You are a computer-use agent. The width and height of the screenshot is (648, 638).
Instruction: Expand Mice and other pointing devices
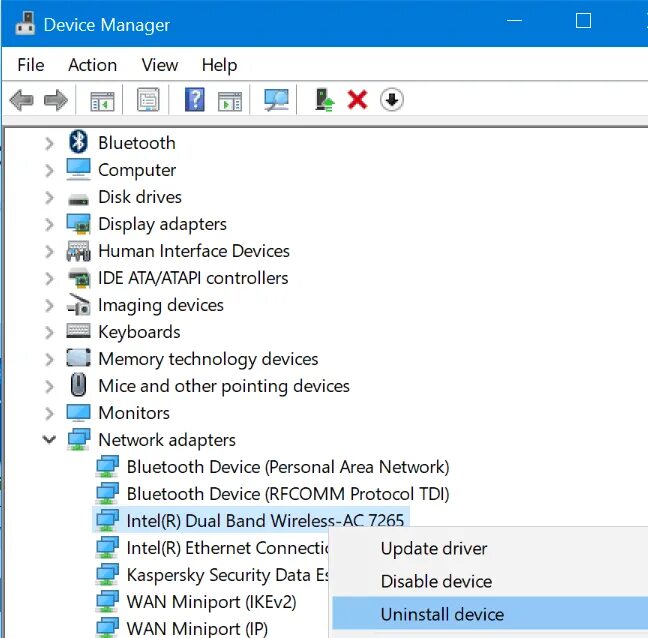(x=49, y=386)
